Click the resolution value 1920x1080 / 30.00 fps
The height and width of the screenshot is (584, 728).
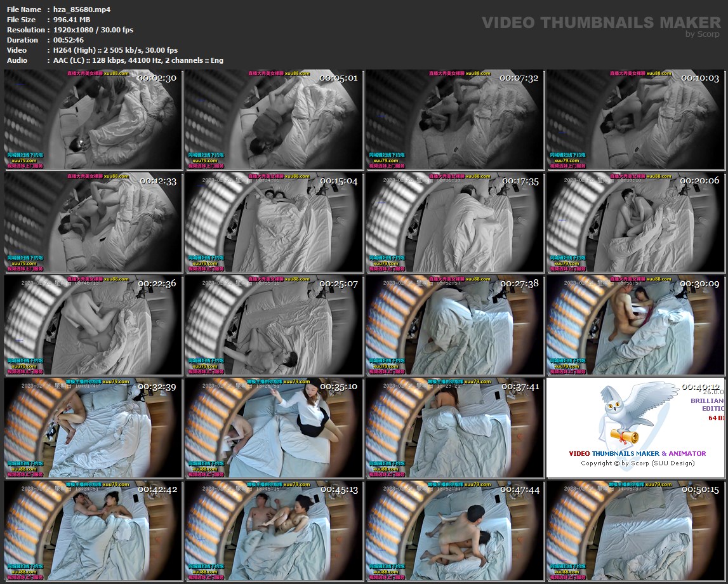point(93,30)
